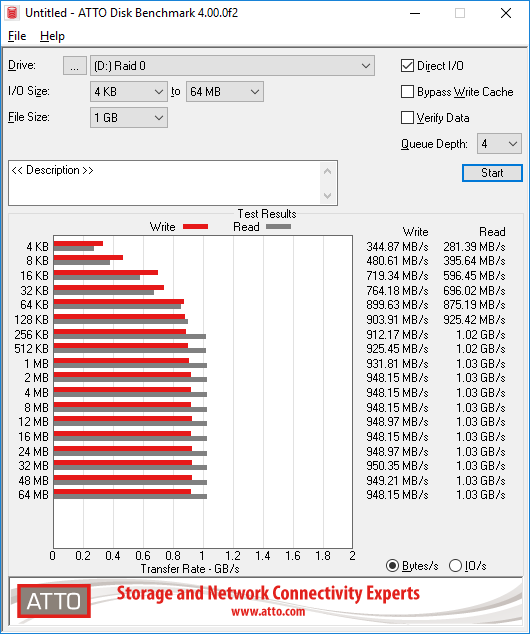
Task: Click the 344.87 MB/s write value
Action: 397,247
